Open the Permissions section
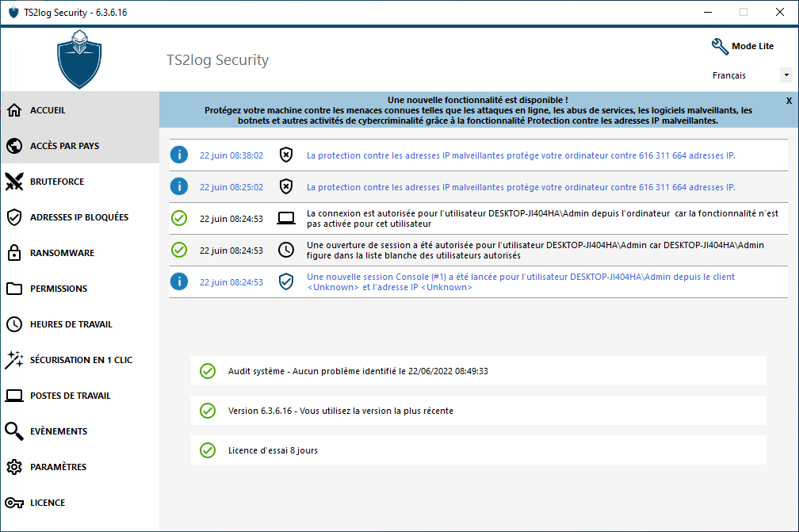Screen dimensions: 799x532 tap(80, 289)
